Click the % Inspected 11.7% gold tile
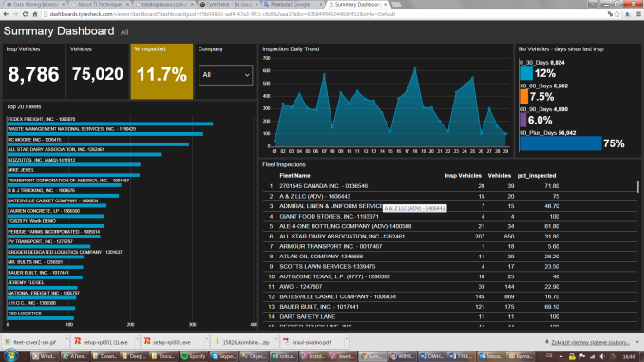 161,71
